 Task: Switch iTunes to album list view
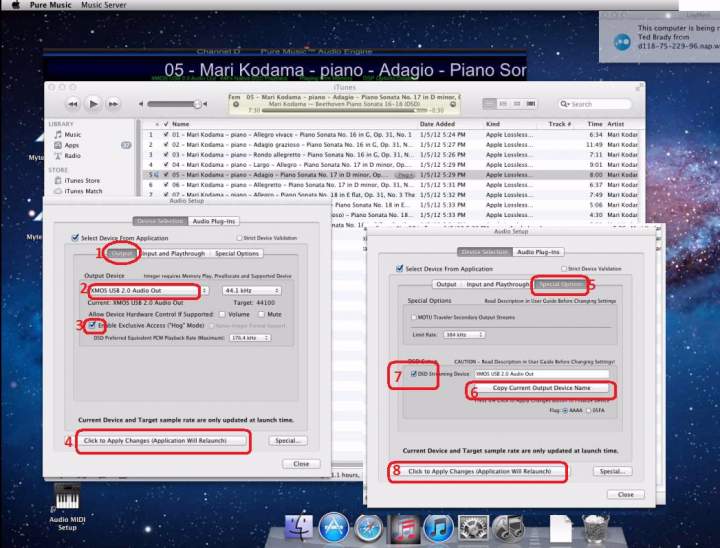coord(503,104)
